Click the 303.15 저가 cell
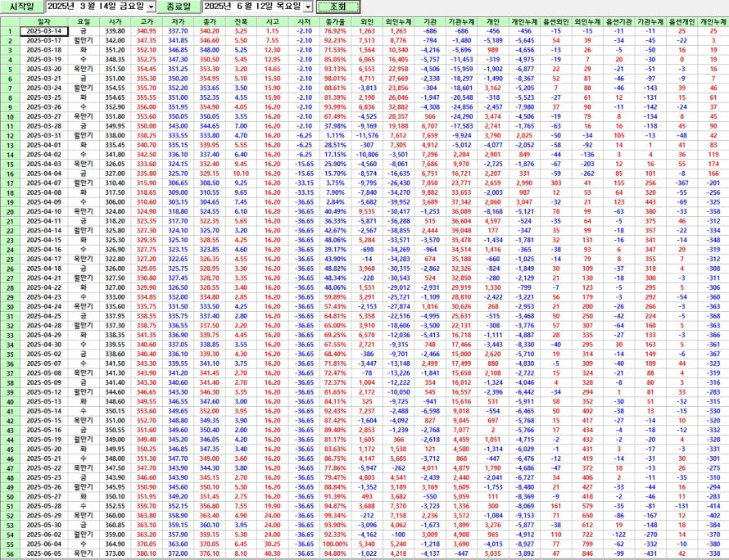The image size is (729, 560). point(178,202)
